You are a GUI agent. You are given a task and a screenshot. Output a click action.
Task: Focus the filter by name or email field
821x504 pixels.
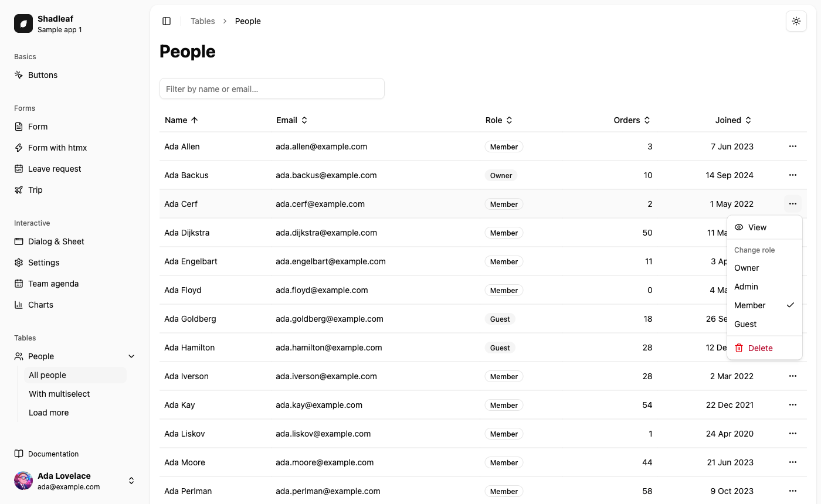272,89
